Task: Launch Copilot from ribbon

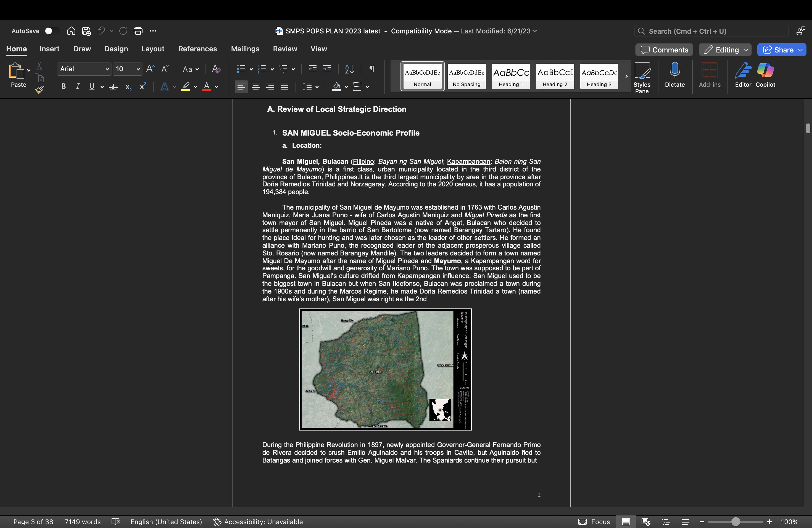Action: click(765, 75)
